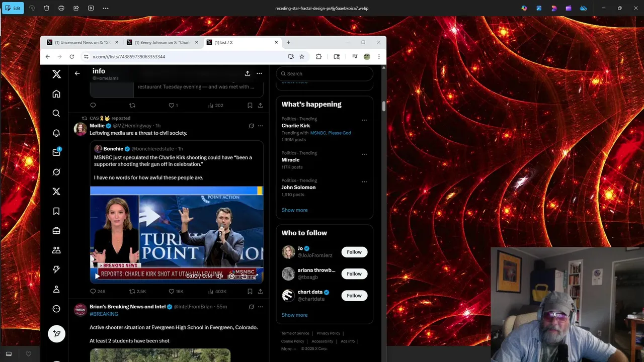Open Terms of Service footer link

pyautogui.click(x=295, y=333)
